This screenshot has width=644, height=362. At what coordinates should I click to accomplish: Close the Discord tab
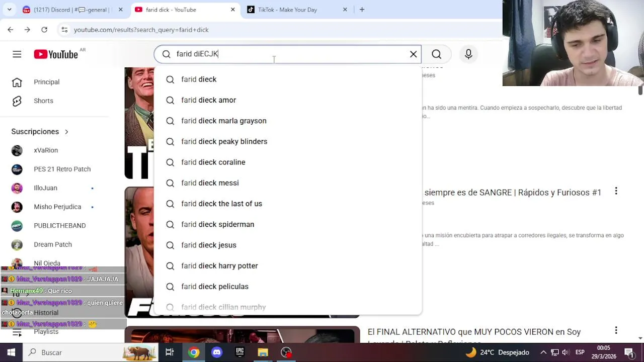click(120, 10)
